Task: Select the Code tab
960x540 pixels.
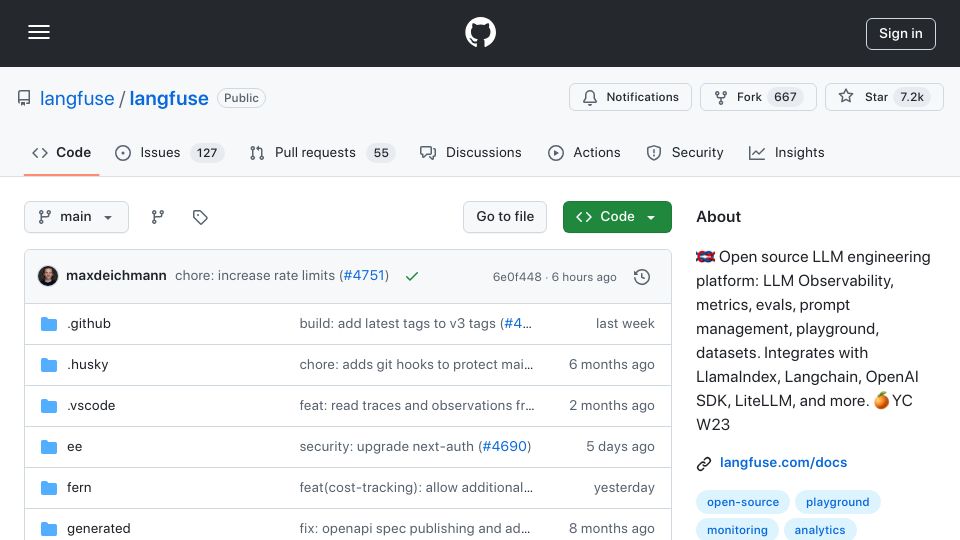Action: [x=61, y=152]
